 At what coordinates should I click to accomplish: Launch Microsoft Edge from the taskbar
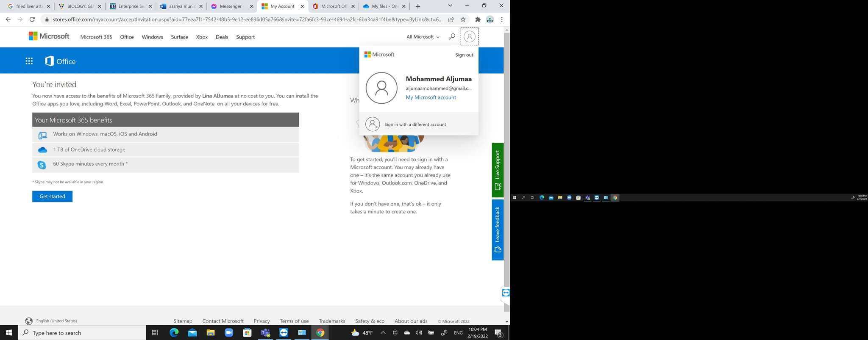click(174, 333)
